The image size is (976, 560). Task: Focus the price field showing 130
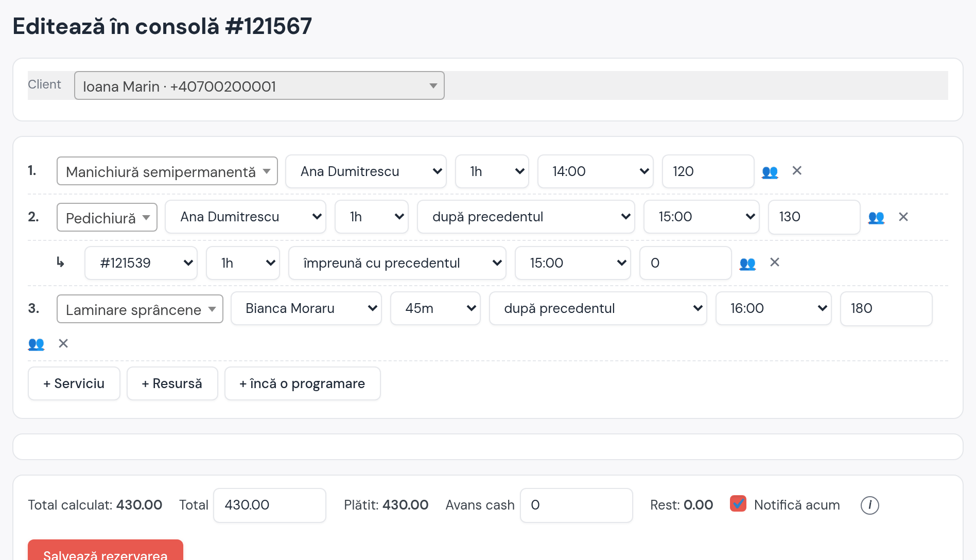[814, 217]
